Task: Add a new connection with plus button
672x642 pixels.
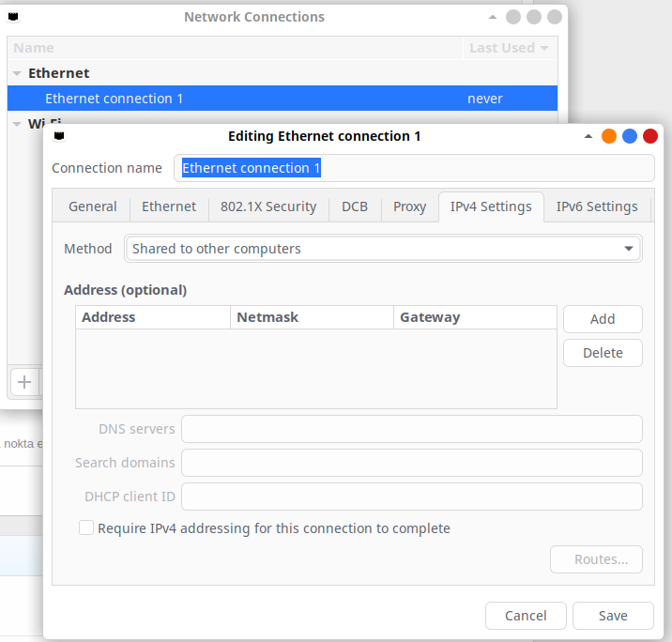Action: (x=24, y=382)
